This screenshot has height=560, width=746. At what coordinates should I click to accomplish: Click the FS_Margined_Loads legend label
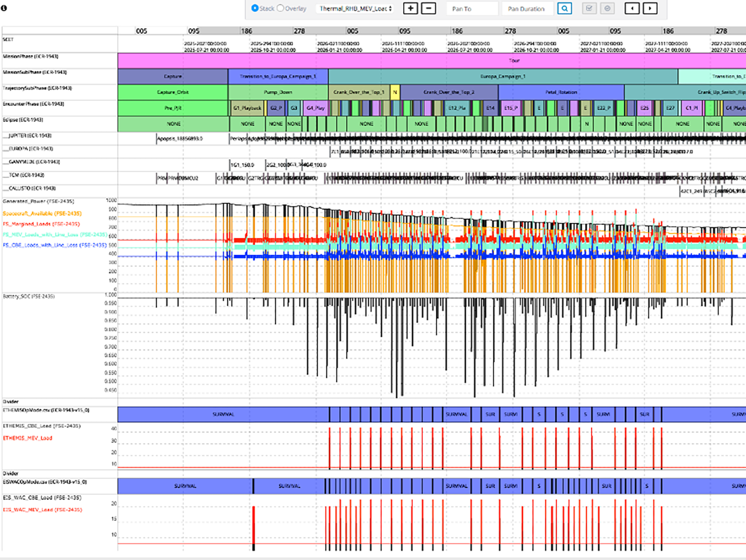pos(41,224)
